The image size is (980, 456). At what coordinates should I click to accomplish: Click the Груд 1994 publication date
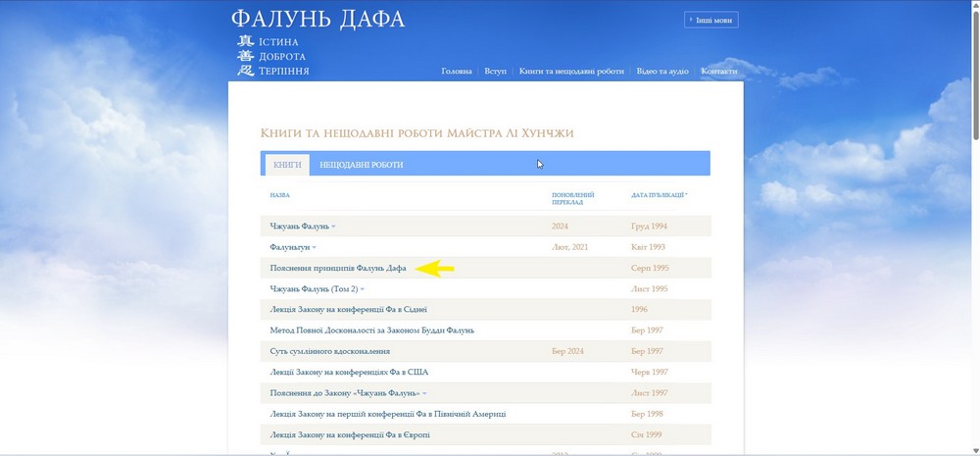650,226
